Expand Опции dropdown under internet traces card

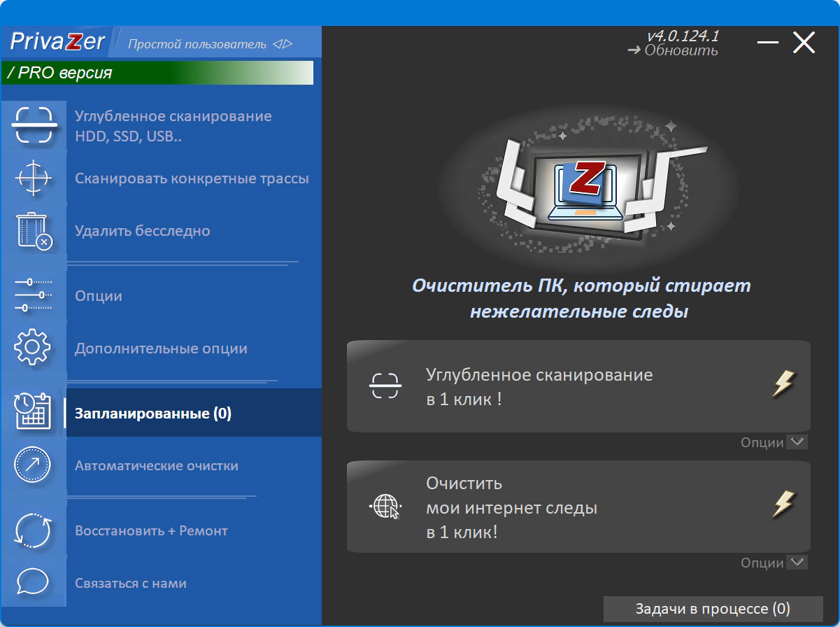(x=774, y=563)
